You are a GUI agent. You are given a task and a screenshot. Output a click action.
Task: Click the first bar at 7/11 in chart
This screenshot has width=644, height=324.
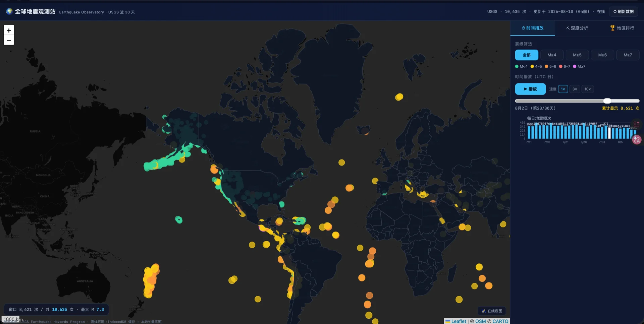pos(529,132)
